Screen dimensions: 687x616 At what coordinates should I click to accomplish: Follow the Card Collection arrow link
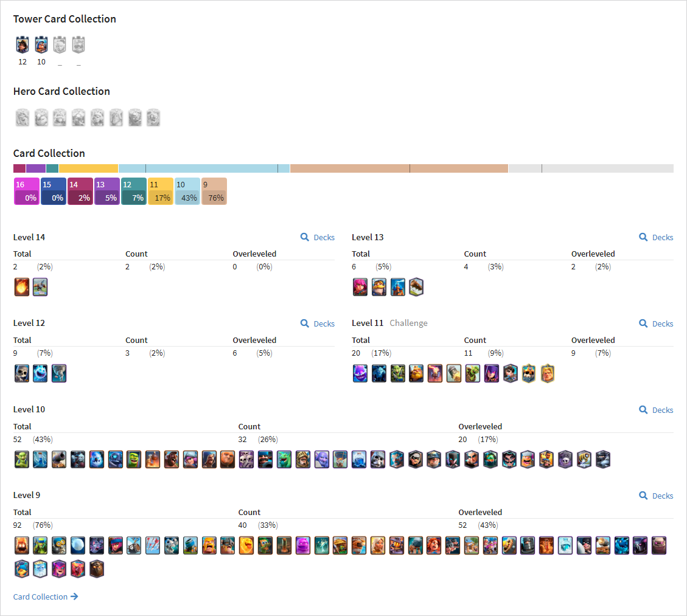[46, 597]
